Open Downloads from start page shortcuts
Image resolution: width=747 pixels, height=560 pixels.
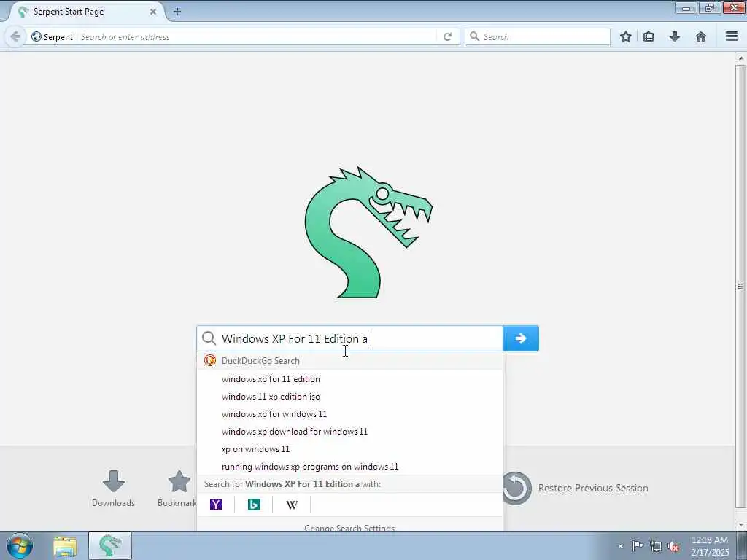point(113,489)
